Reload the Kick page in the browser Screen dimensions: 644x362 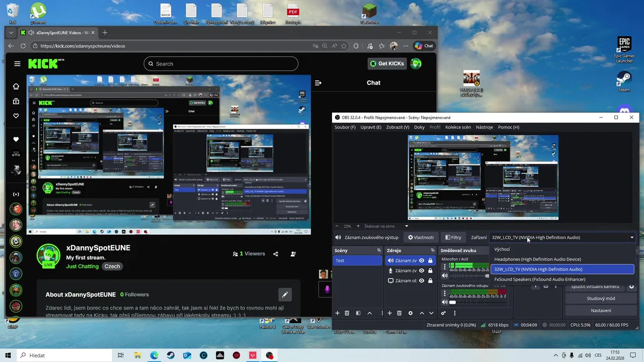pos(23,46)
